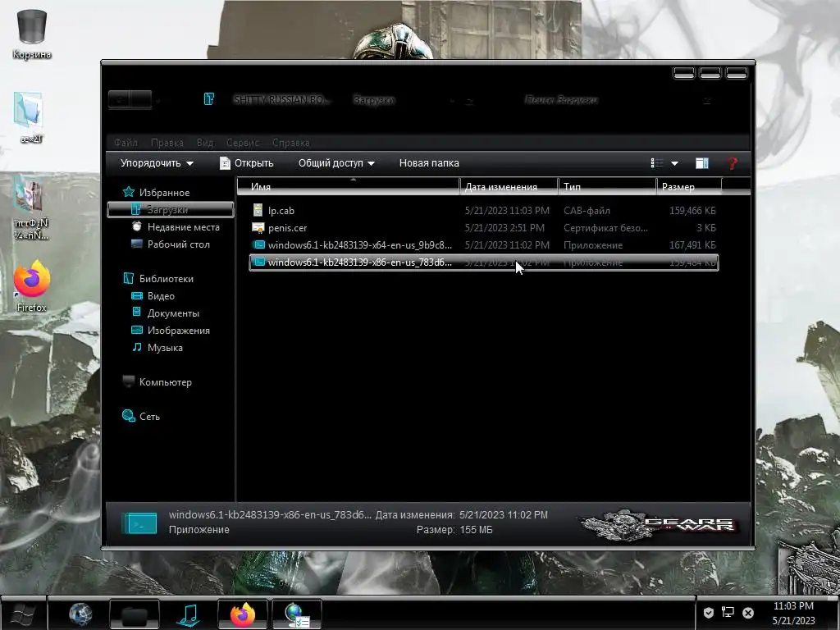Click the Сертификат безо... type cell

605,228
